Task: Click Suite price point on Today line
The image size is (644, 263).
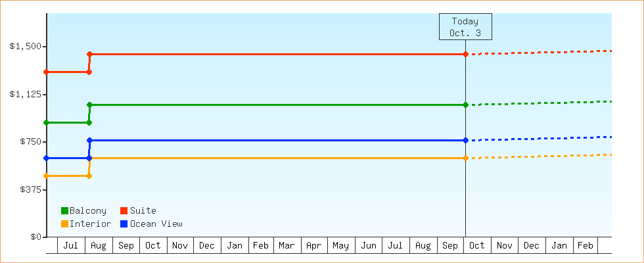Action: click(x=465, y=54)
